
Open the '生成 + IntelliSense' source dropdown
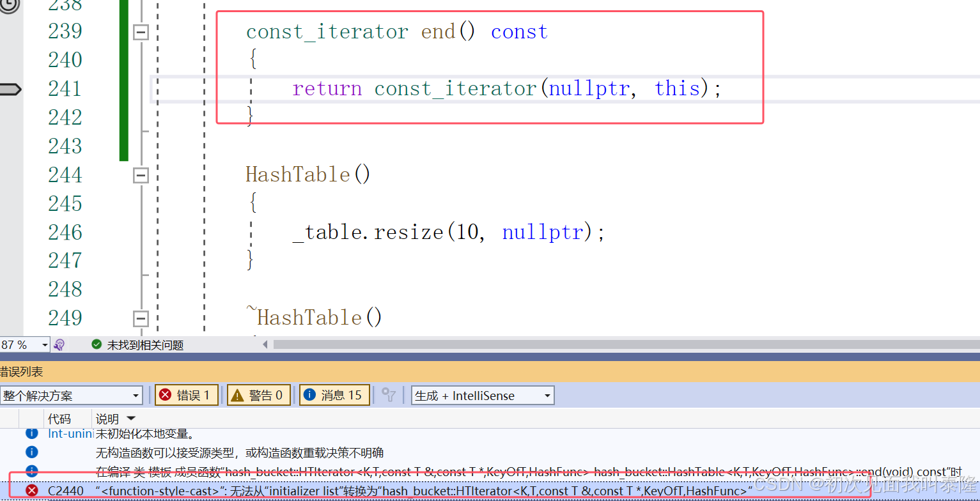(547, 396)
